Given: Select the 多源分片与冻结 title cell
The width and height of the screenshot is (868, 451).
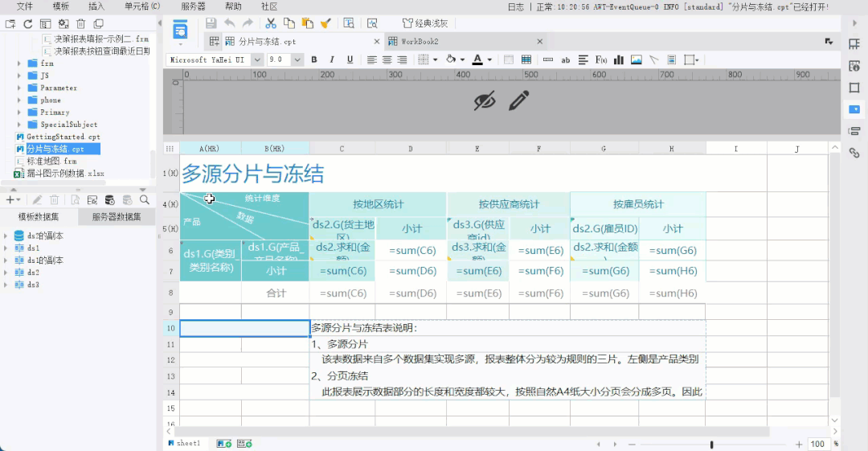Looking at the screenshot, I should [252, 174].
